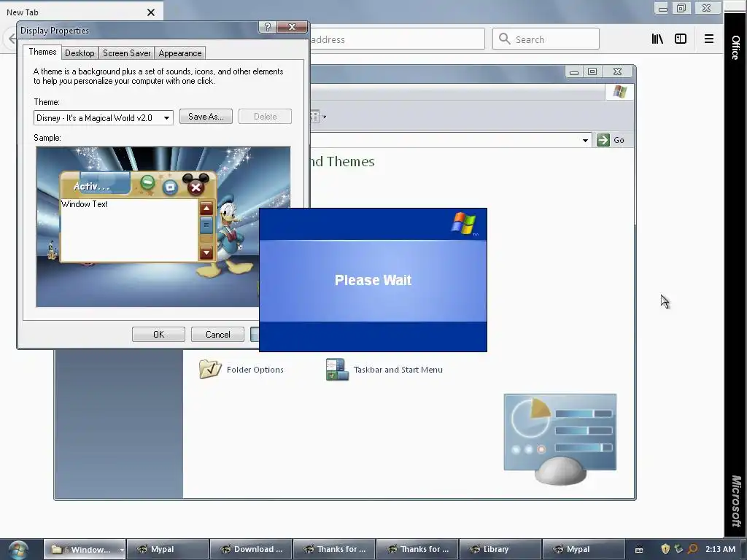
Task: Expand the Explorer views button dropdown
Action: (325, 117)
